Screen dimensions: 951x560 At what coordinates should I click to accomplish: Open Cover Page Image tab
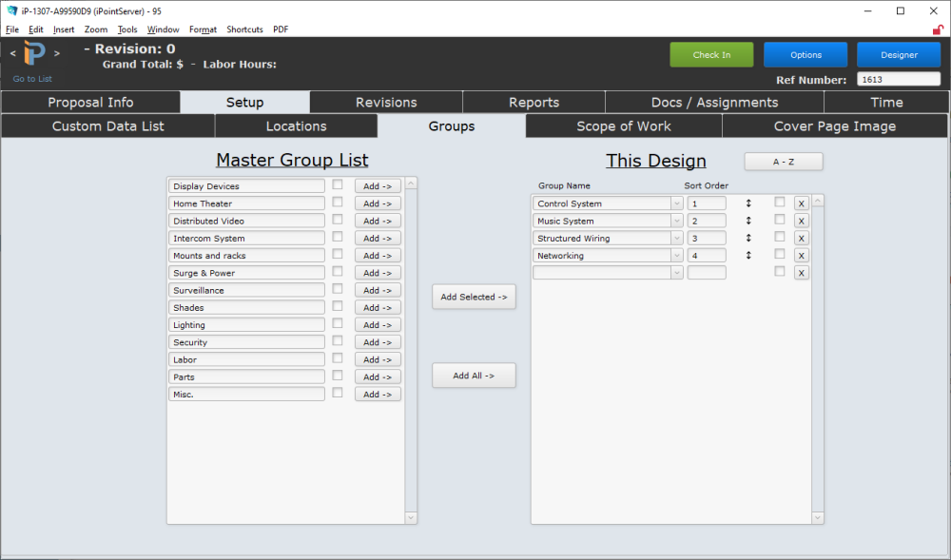tap(835, 126)
